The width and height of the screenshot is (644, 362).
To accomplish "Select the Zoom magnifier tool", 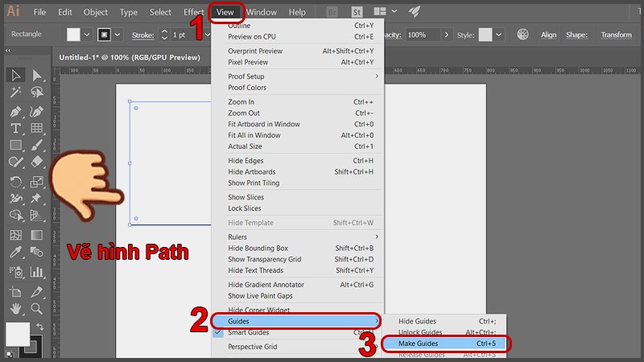I will click(x=36, y=309).
